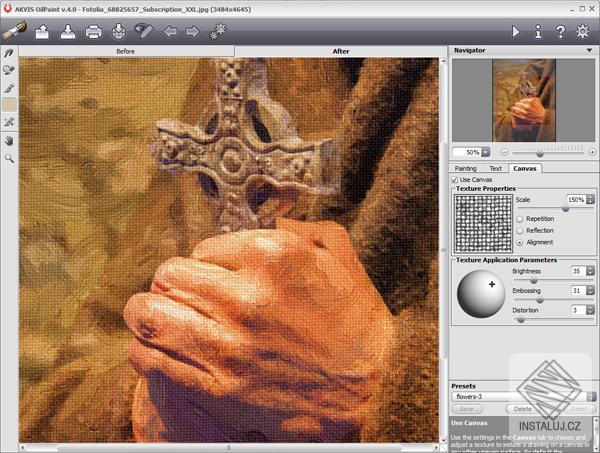Select the brush tool in left sidebar

click(x=9, y=88)
